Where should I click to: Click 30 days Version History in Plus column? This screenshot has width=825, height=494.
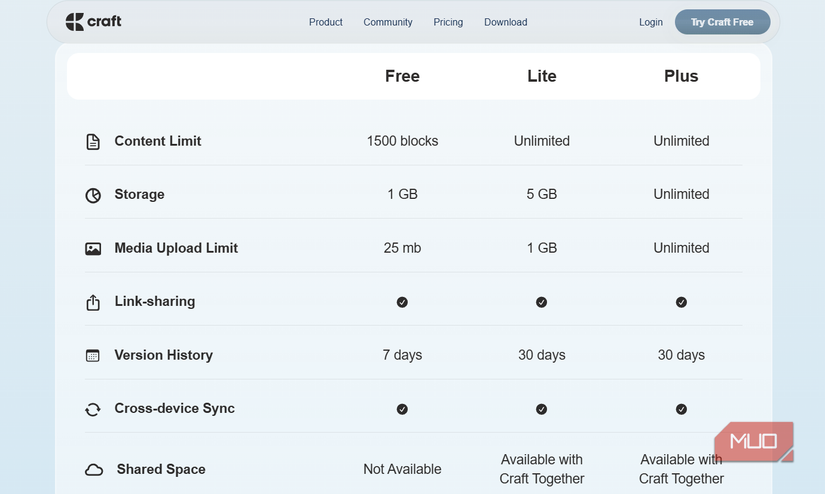(x=681, y=355)
